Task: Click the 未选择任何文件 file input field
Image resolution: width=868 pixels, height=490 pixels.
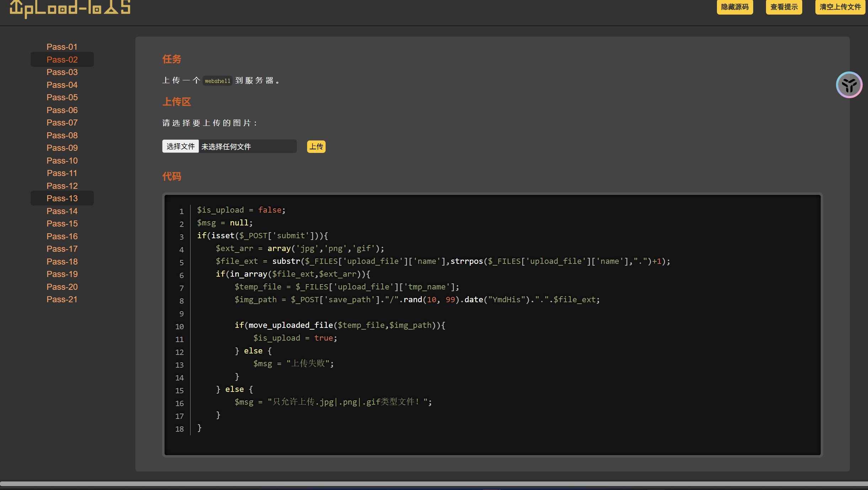Action: click(247, 147)
